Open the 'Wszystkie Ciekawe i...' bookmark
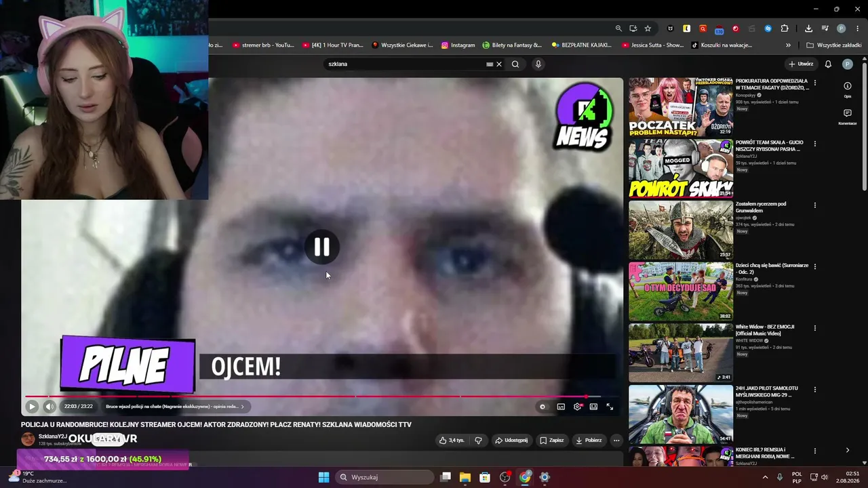 [x=402, y=45]
